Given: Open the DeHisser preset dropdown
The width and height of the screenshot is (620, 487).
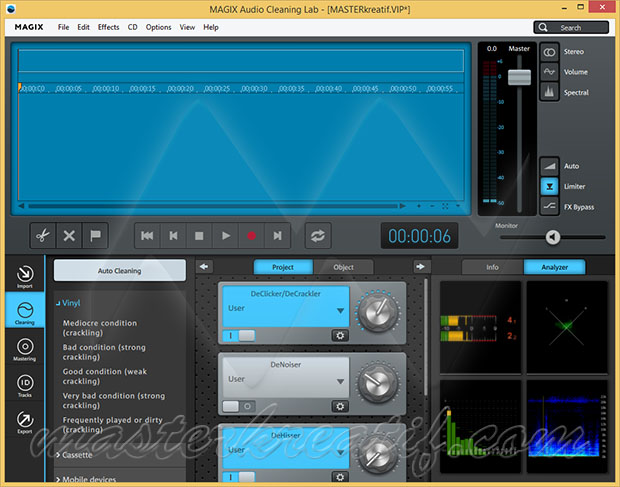Looking at the screenshot, I should point(340,452).
